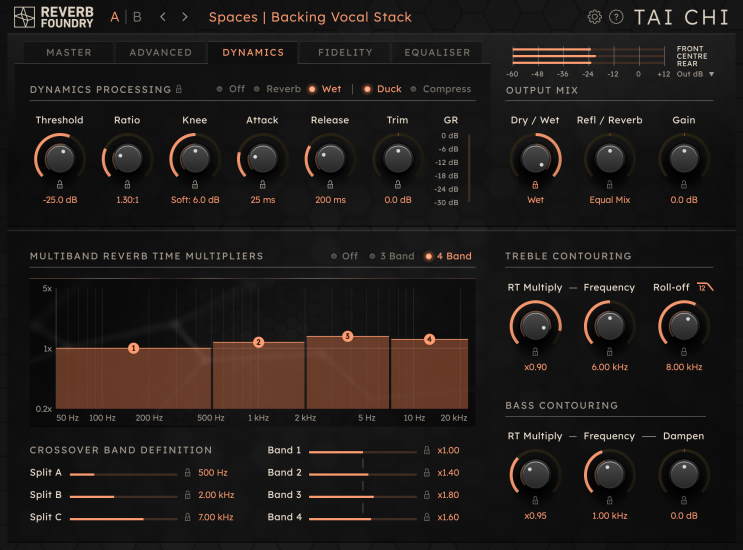This screenshot has width=743, height=550.
Task: Click the Bass RT Multiply value x0.95
Action: pyautogui.click(x=535, y=515)
